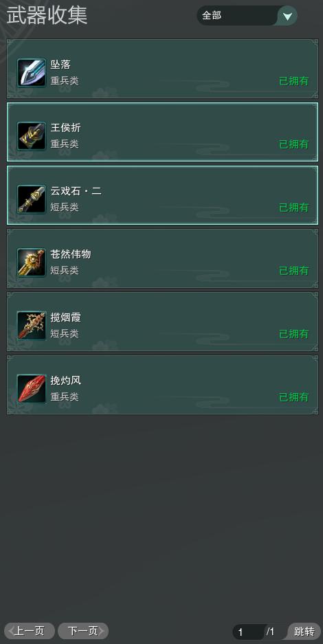Open the 全部 category combo box
The image size is (323, 644).
(x=247, y=16)
